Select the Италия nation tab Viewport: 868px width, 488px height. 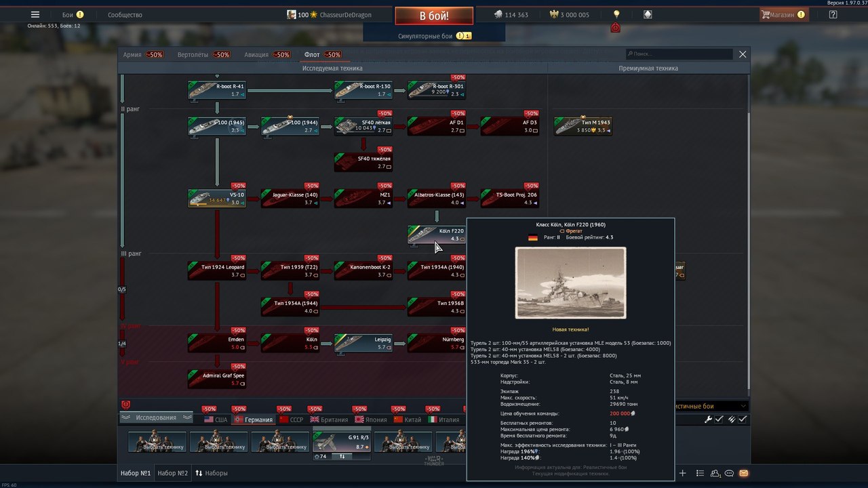point(444,420)
